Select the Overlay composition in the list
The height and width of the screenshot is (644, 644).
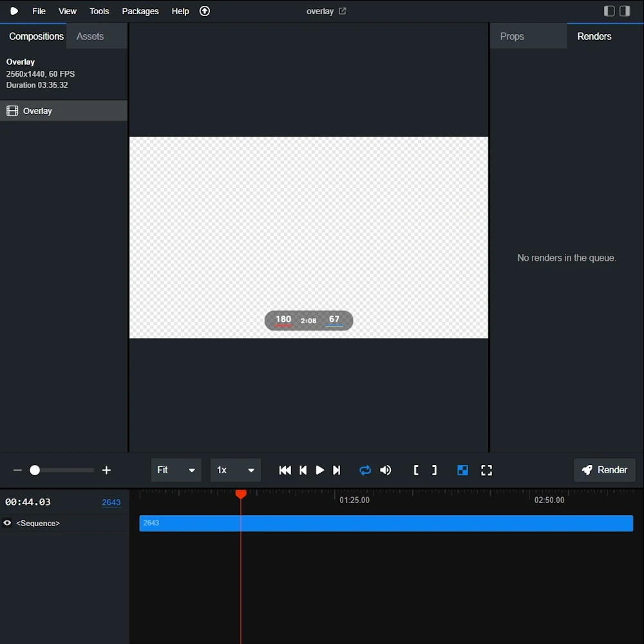[x=64, y=111]
